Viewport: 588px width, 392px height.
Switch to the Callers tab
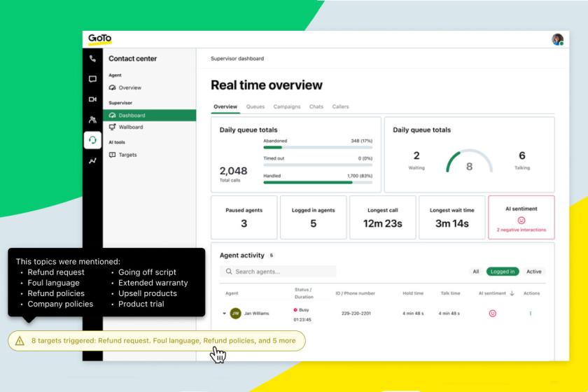click(340, 106)
